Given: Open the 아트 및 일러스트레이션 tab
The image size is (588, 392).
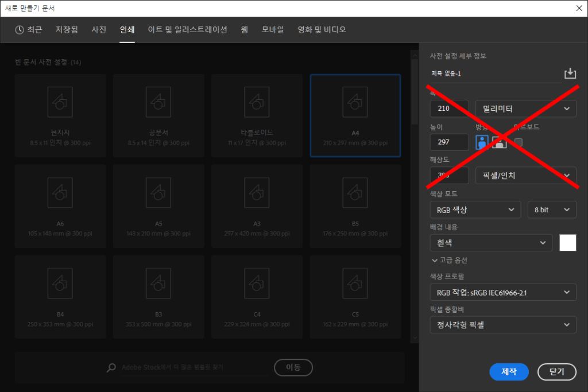Looking at the screenshot, I should click(187, 30).
